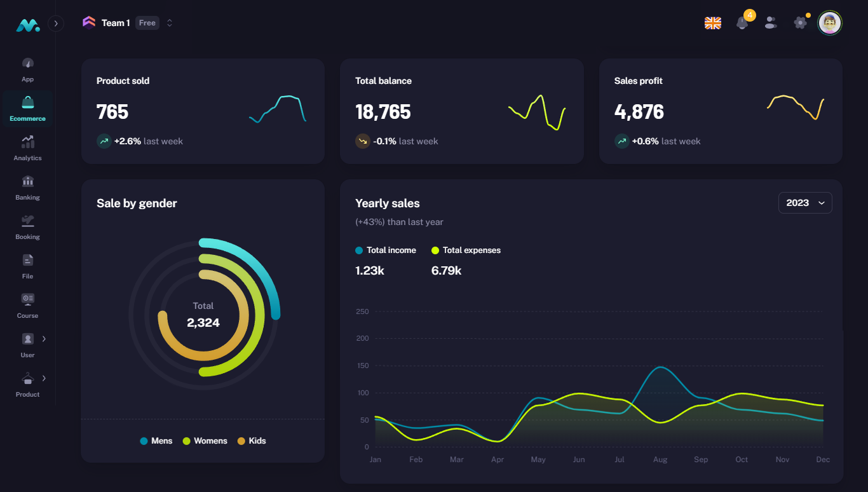Click the 2,324 total in donut chart
868x492 pixels.
tap(203, 323)
